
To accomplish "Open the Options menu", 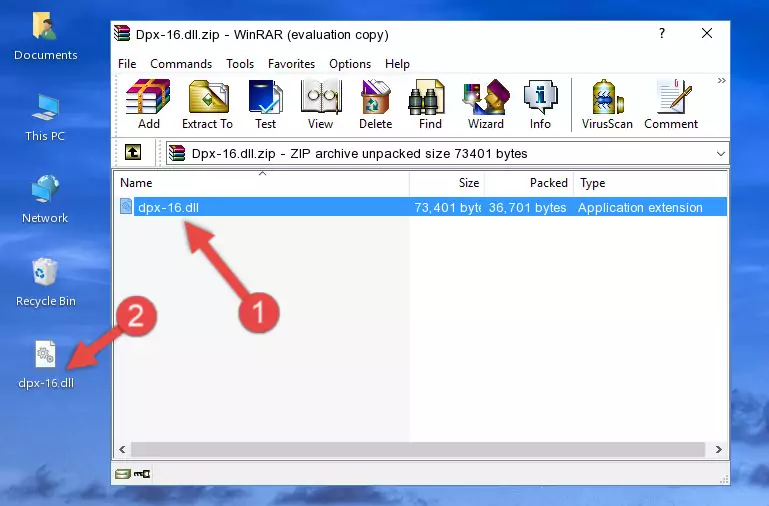I will click(x=350, y=64).
